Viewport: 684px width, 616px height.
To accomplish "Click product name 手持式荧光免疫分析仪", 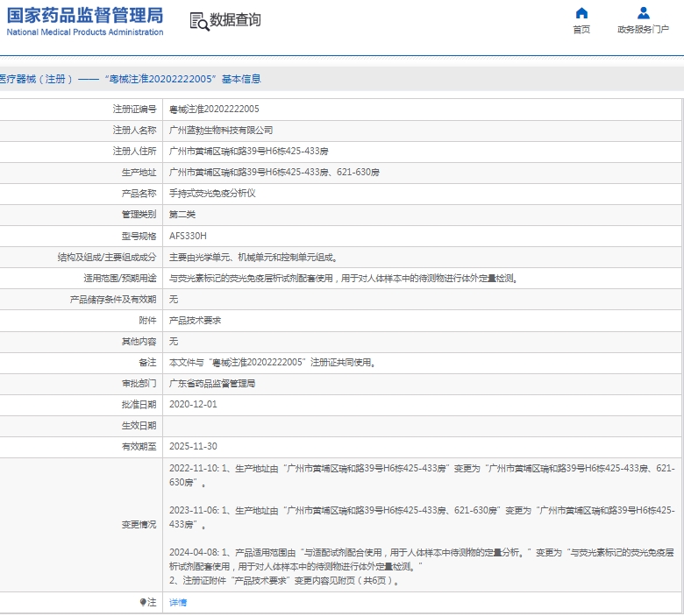I will point(212,193).
